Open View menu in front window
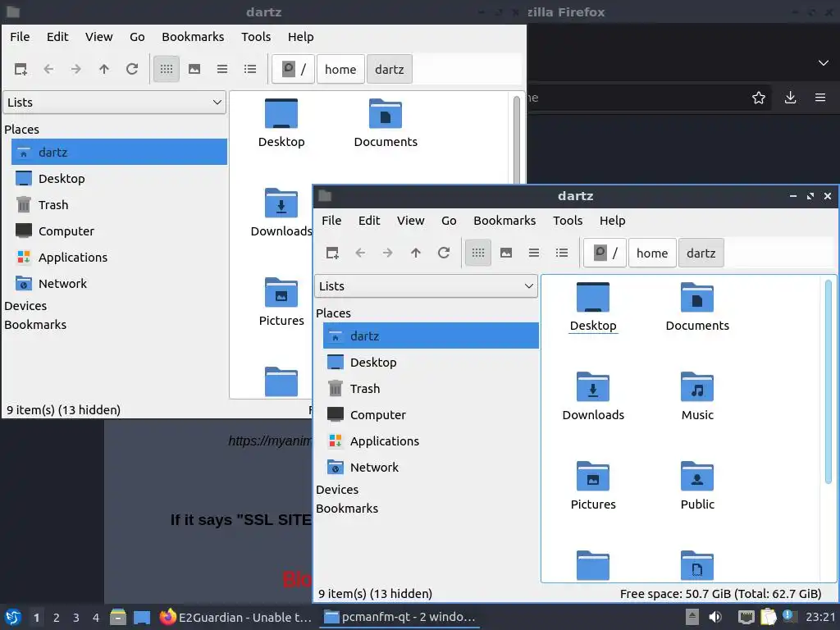 tap(411, 220)
